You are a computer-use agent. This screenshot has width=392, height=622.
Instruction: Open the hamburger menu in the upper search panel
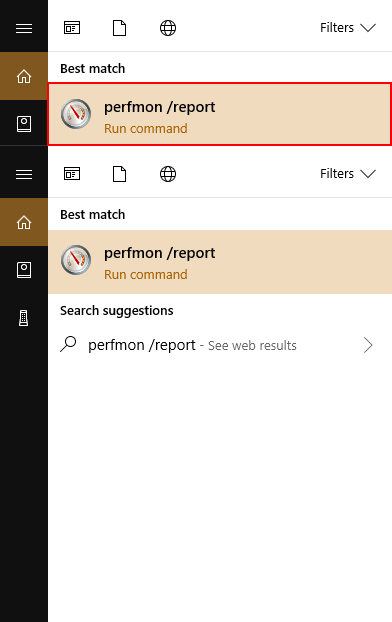click(x=24, y=28)
